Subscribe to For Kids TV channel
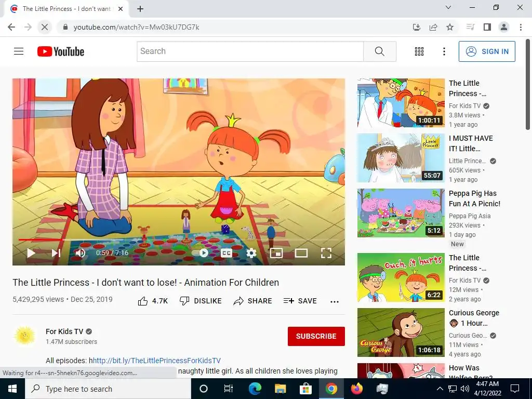The height and width of the screenshot is (399, 532). (x=316, y=336)
